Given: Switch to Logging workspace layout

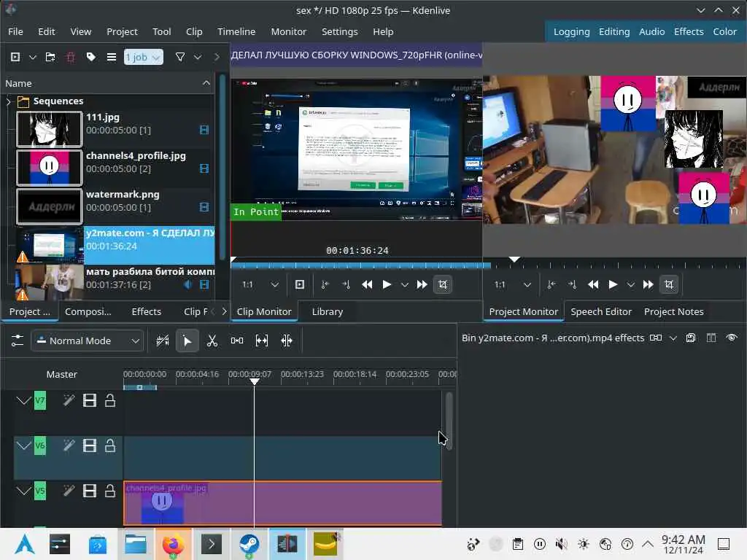Looking at the screenshot, I should pyautogui.click(x=571, y=31).
